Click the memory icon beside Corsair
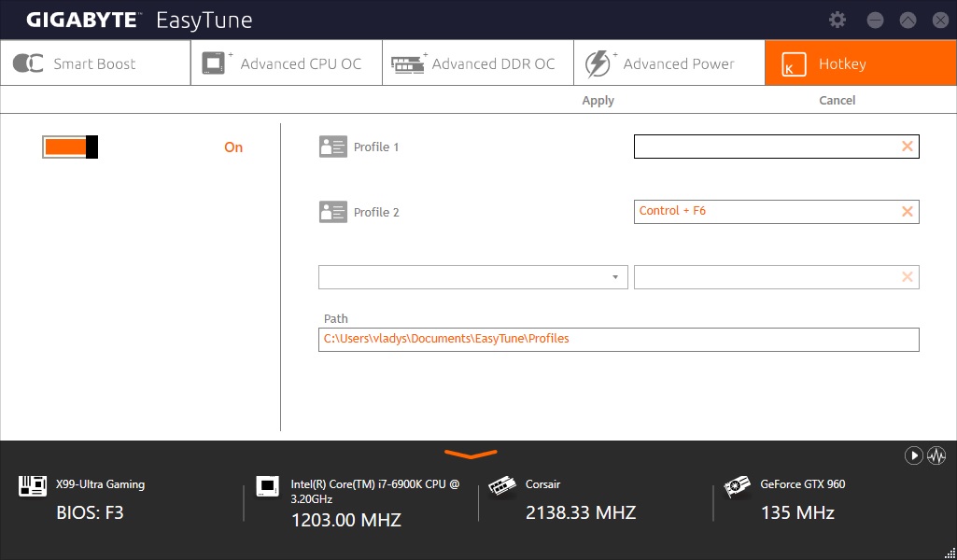957x560 pixels. (502, 486)
